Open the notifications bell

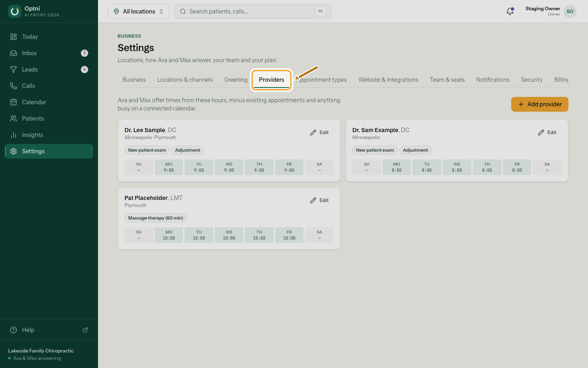tap(510, 11)
